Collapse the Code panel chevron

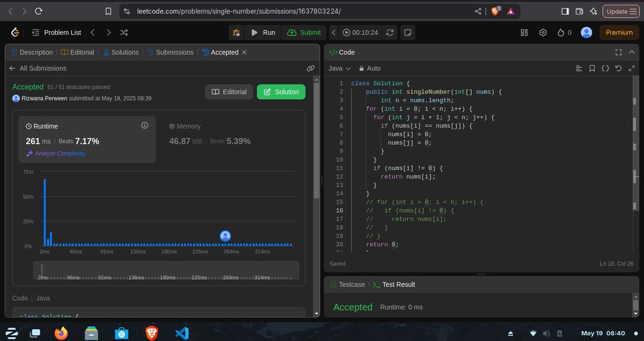[x=632, y=52]
